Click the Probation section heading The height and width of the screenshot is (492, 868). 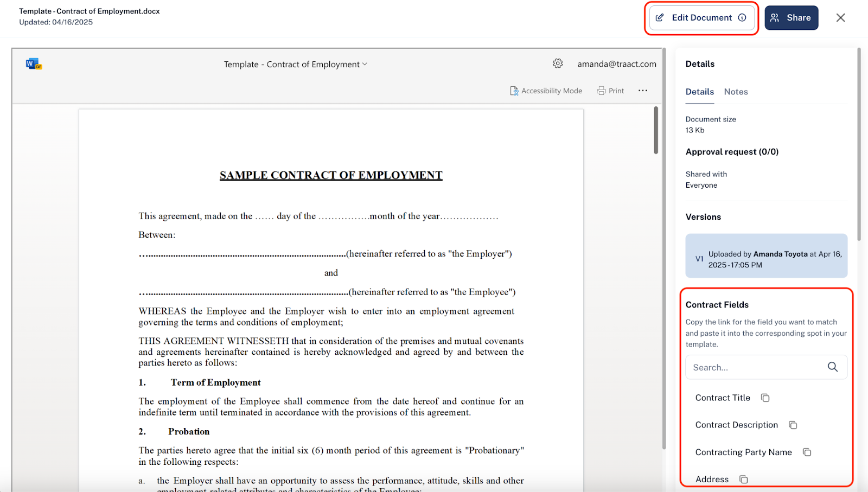(x=189, y=432)
